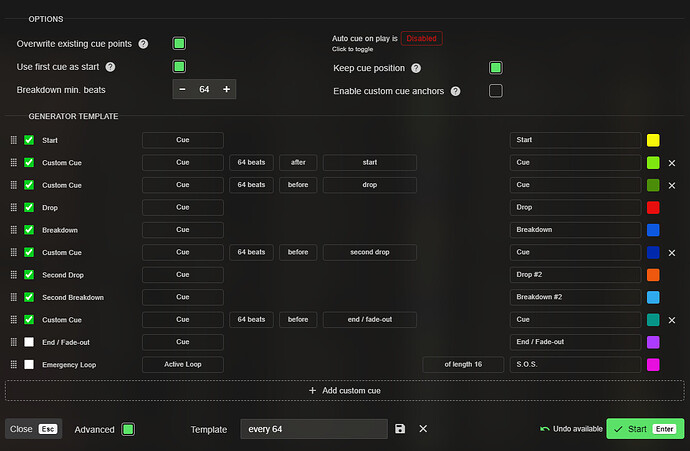This screenshot has width=690, height=451.
Task: Click the green Start button
Action: pos(645,429)
